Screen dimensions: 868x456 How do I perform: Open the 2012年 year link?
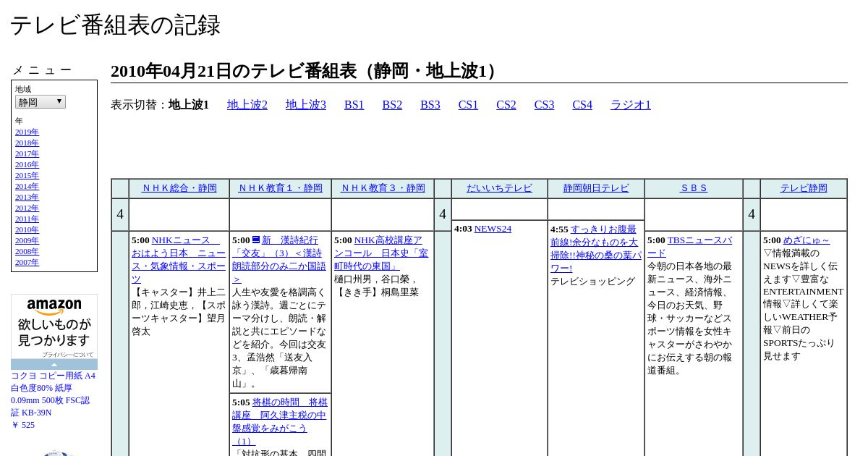pos(27,208)
